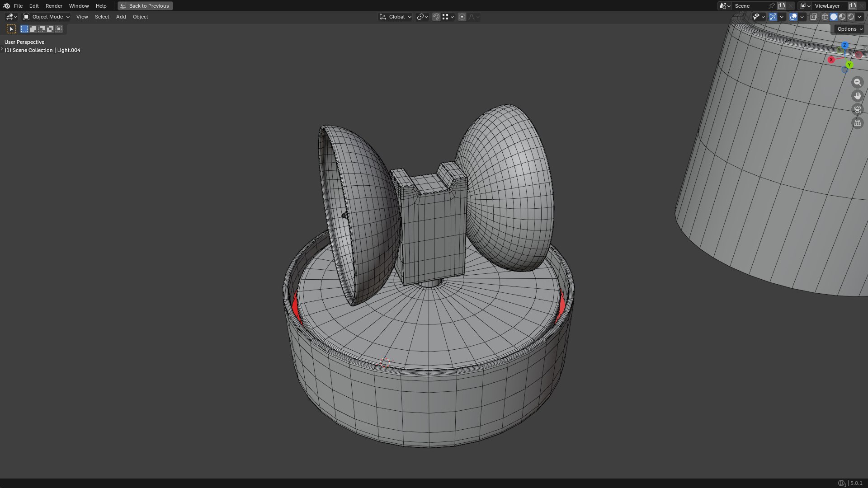Switch to Solid viewport shading
This screenshot has height=488, width=868.
834,17
